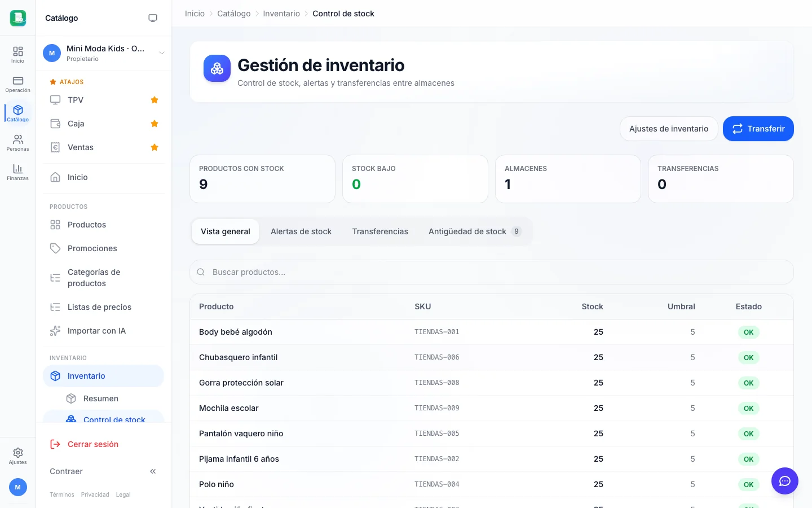Focus the Buscar productos search field
This screenshot has width=812, height=508.
click(x=492, y=272)
